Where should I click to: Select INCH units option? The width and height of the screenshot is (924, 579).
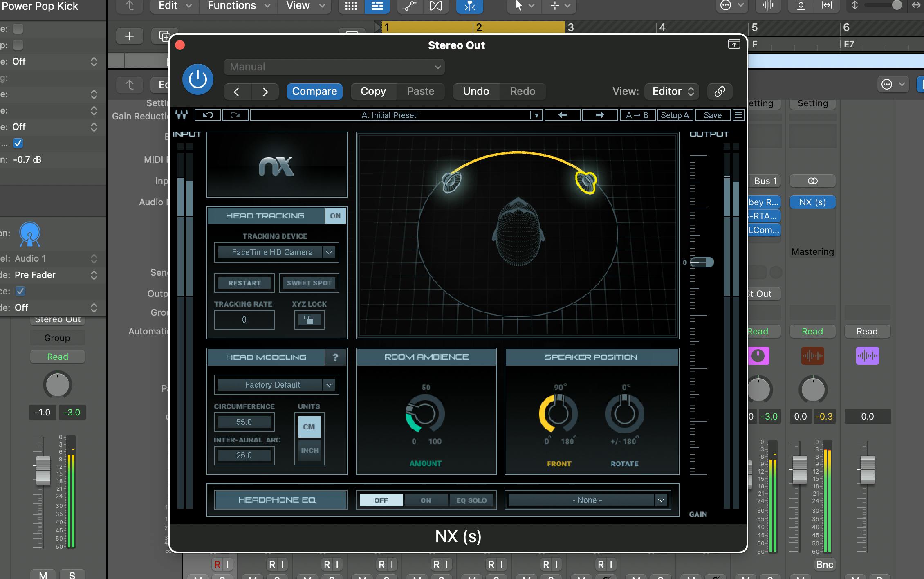309,450
